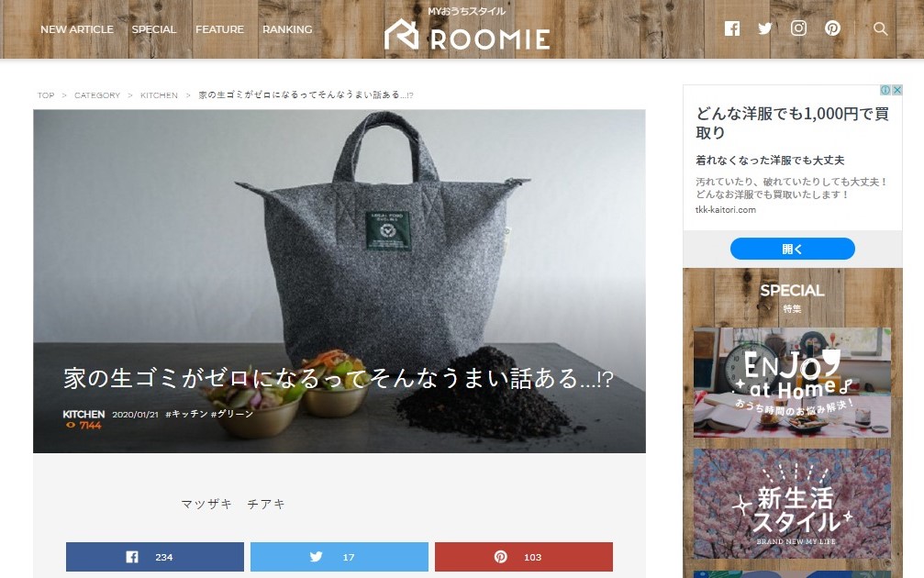Open the Twitter icon in the header

765,28
